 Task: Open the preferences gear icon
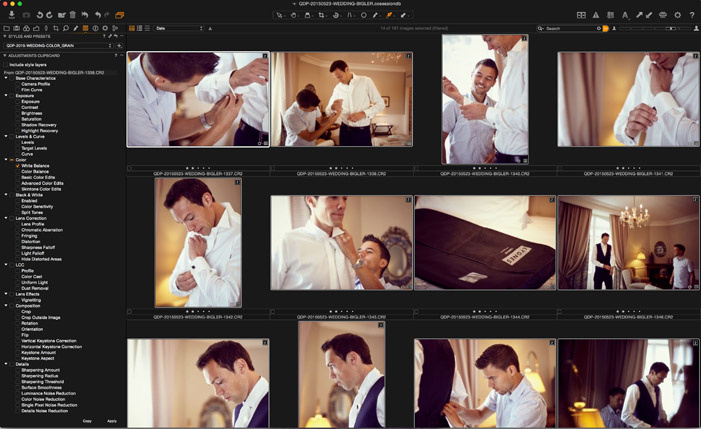point(677,15)
